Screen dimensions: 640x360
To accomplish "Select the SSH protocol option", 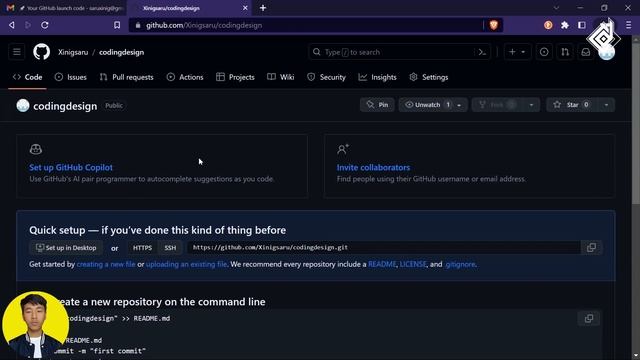I will tap(170, 248).
